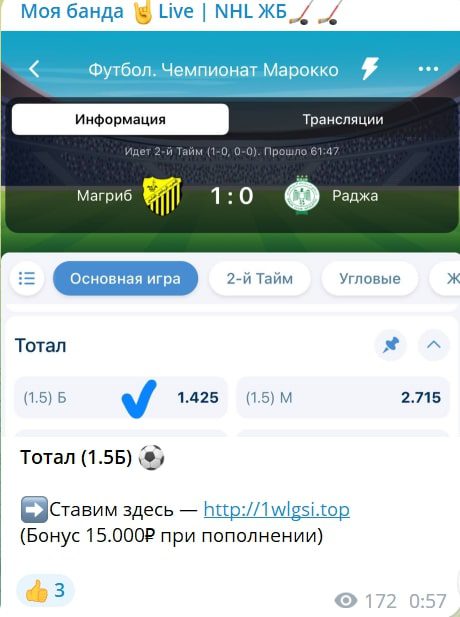Select the Основная игра filter chip
Screen dimensions: 460x617
126,279
